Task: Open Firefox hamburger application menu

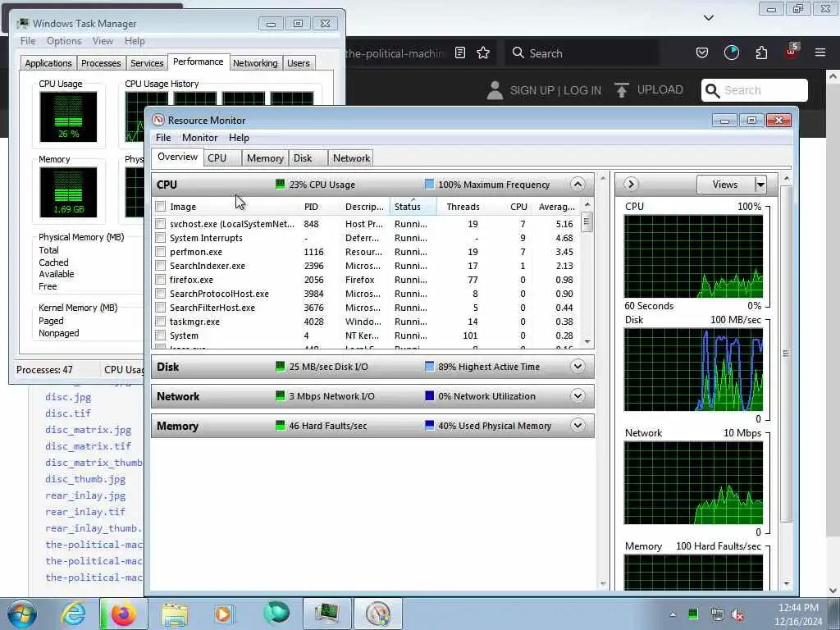Action: coord(820,52)
